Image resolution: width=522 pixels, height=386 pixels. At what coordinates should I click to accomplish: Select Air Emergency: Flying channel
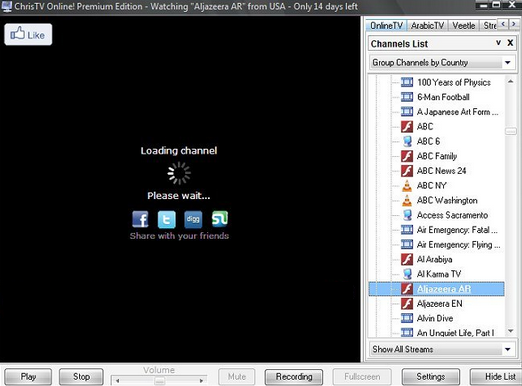pyautogui.click(x=459, y=244)
